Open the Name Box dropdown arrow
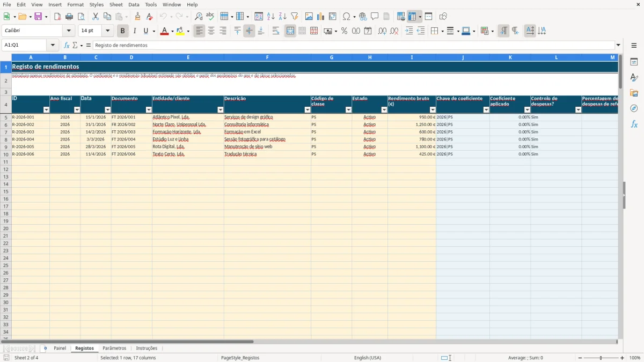 pyautogui.click(x=53, y=45)
